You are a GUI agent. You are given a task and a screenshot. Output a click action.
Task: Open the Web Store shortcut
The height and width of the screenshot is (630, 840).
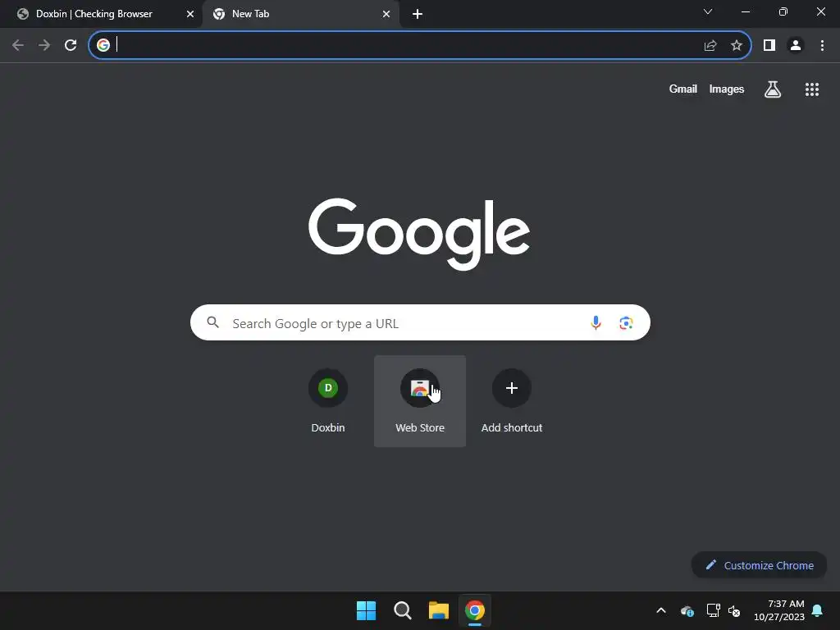(x=420, y=400)
